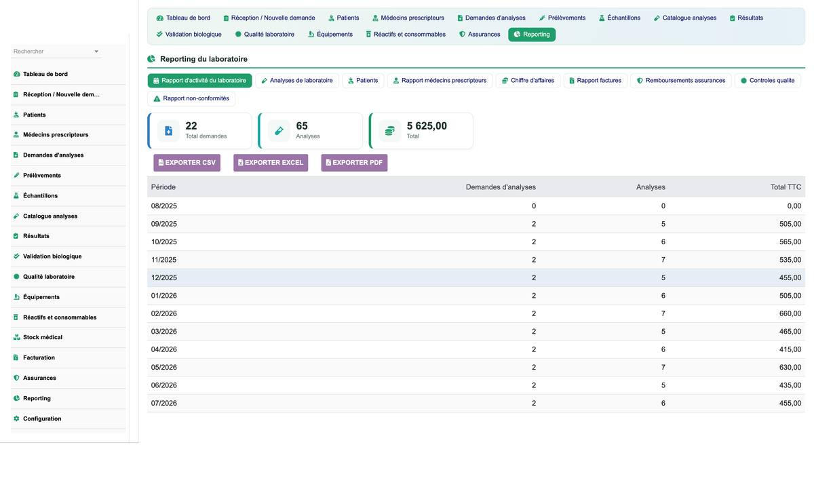Open Demandes d'analyses top menu item
The width and height of the screenshot is (814, 504).
492,18
